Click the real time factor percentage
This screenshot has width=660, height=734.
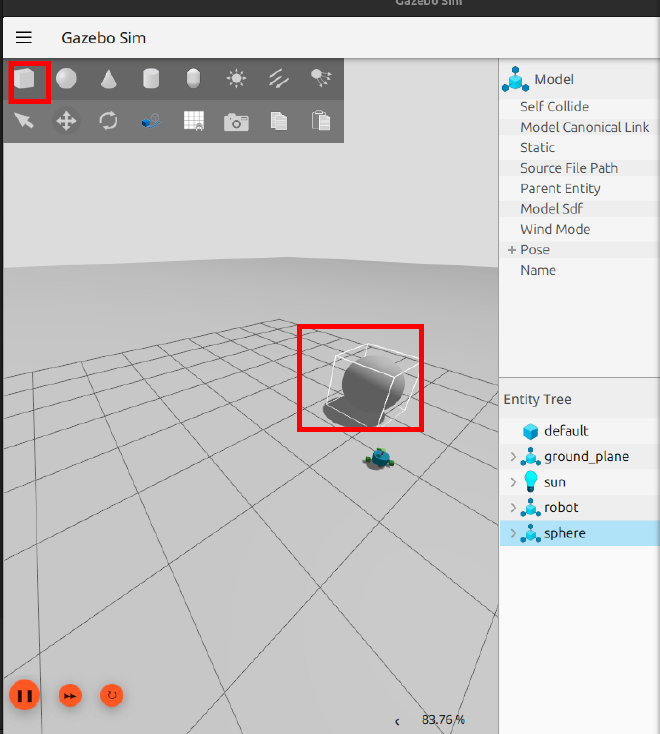click(443, 720)
